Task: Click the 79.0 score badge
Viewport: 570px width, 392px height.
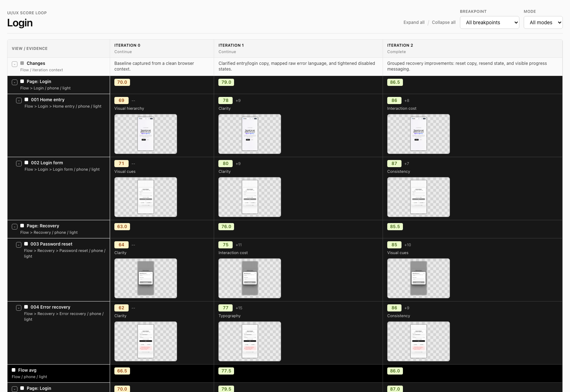Action: coord(226,82)
